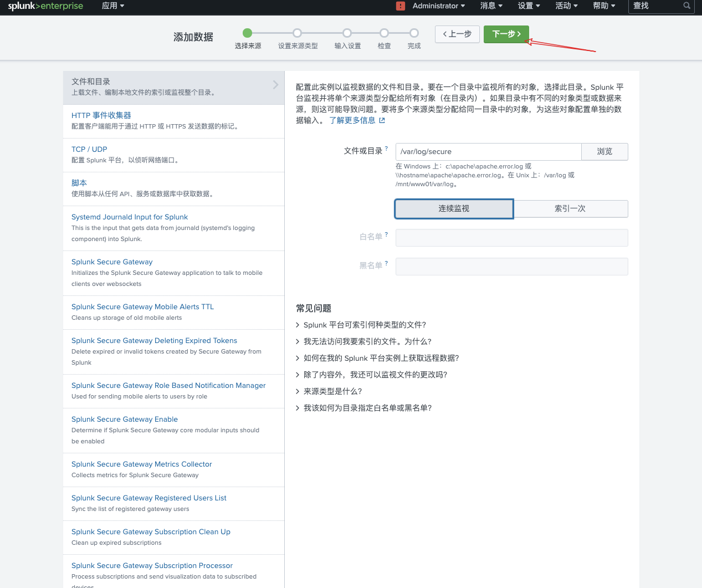Select 脚本 data source
This screenshot has height=588, width=702.
pos(174,189)
